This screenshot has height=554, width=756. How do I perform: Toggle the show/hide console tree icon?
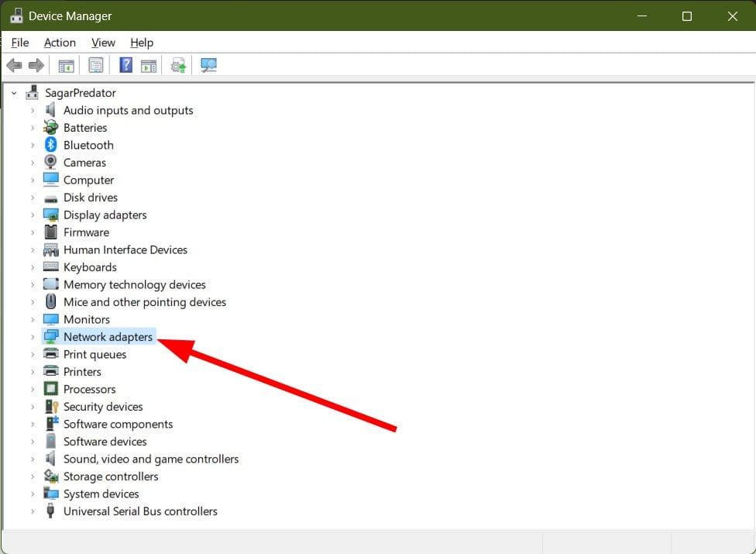click(66, 66)
